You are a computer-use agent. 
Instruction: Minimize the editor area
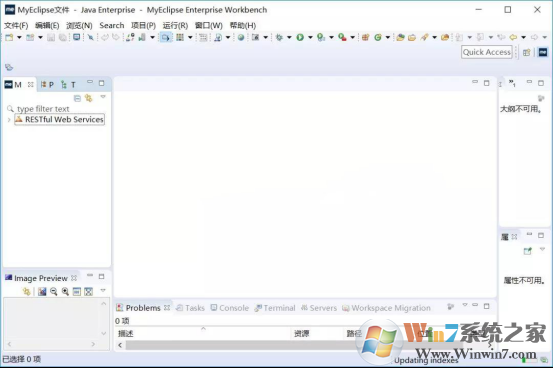click(x=475, y=83)
